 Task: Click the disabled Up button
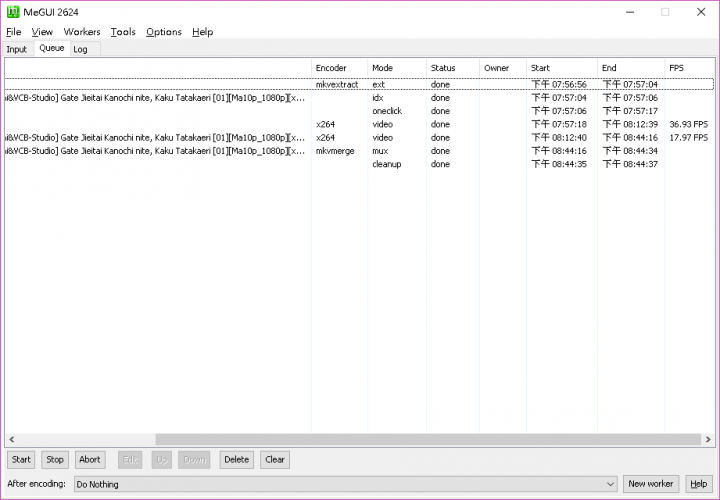[x=162, y=460]
